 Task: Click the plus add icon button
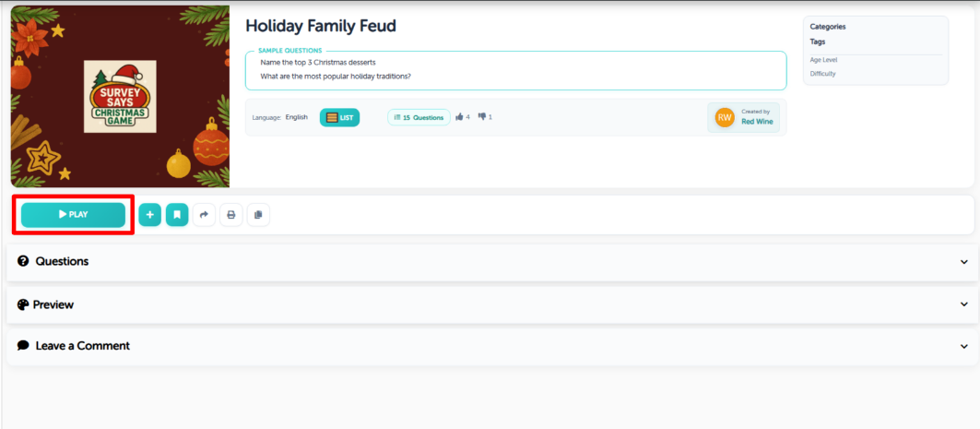[149, 214]
